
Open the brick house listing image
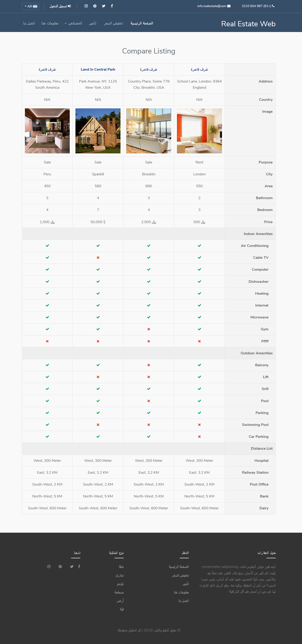click(98, 131)
